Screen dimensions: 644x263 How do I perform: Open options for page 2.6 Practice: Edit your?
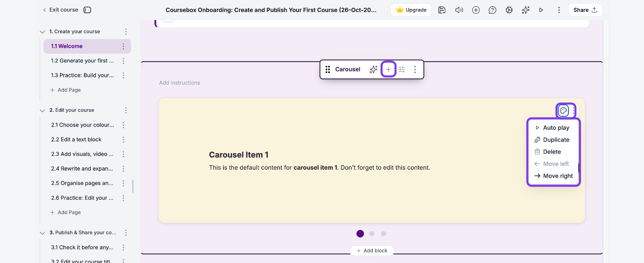click(x=123, y=198)
